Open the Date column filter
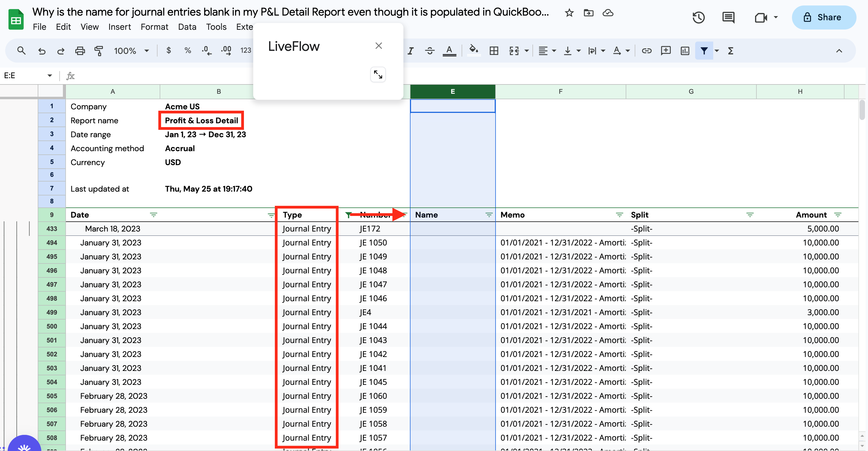868x451 pixels. [153, 215]
